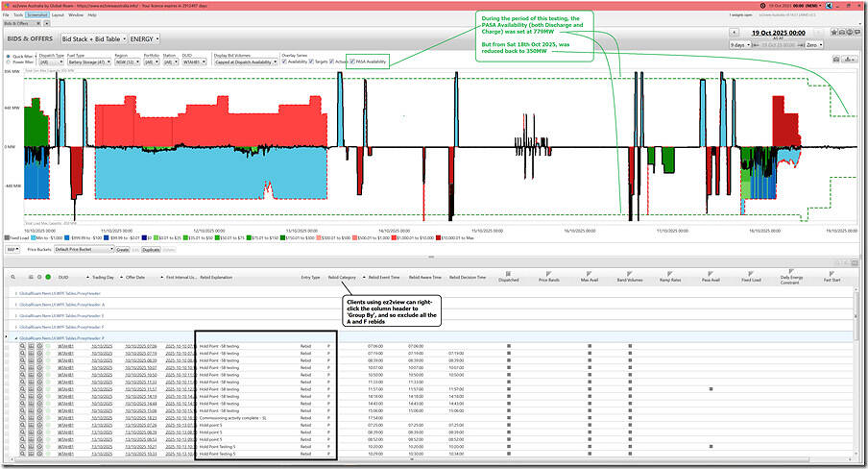
Task: Click the grid icon in table header
Action: click(31, 277)
